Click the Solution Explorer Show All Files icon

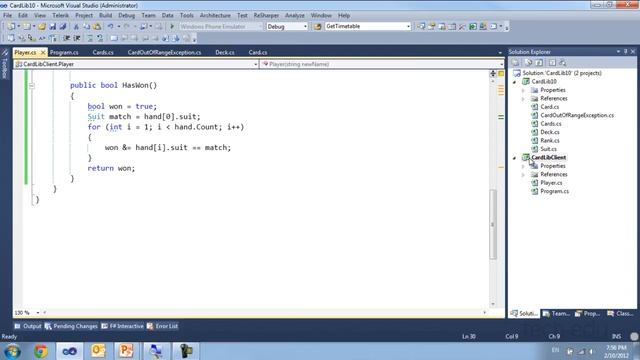529,63
